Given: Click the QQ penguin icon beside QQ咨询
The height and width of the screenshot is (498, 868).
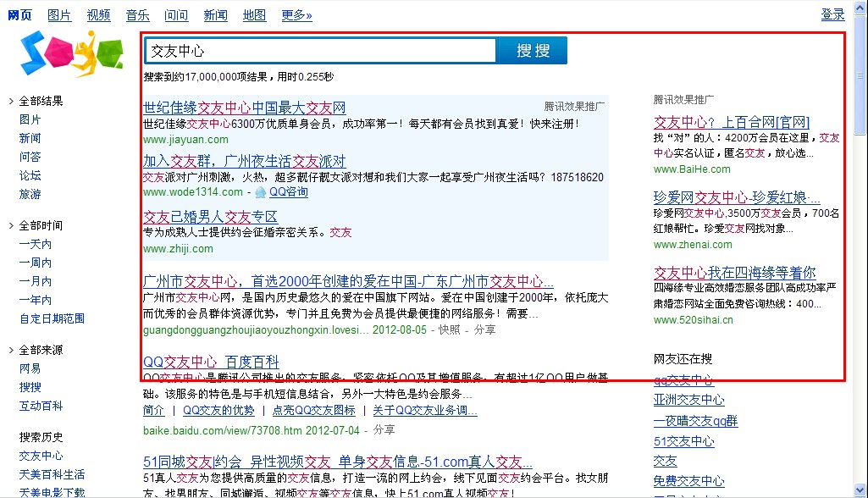Looking at the screenshot, I should coord(260,192).
